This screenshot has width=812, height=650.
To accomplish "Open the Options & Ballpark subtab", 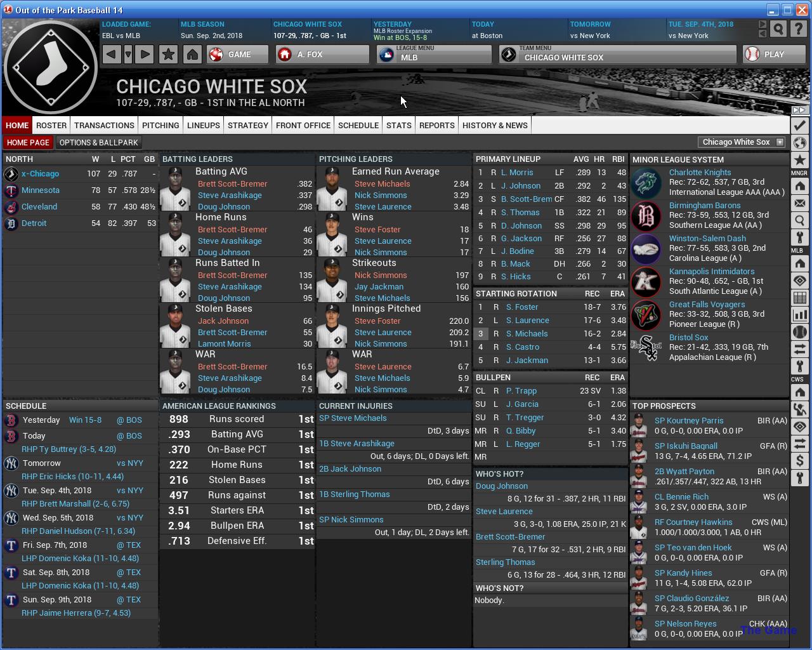I will click(98, 142).
